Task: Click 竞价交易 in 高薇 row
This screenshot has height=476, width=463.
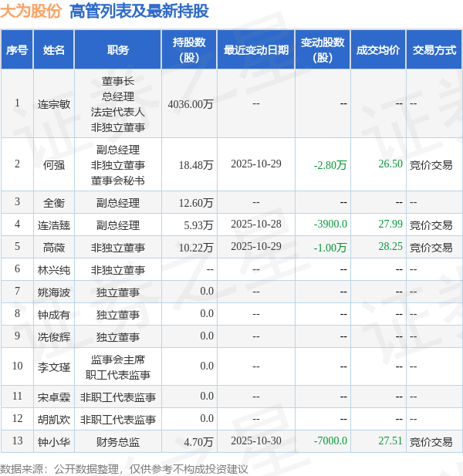Action: coord(431,248)
